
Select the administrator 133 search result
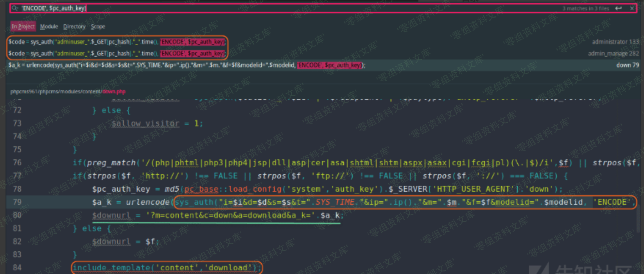(x=117, y=42)
